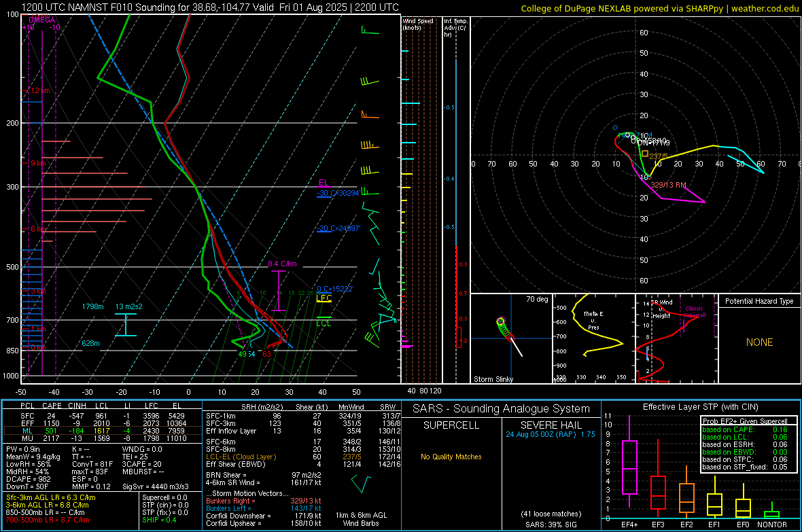Click the Potential Hazard Type header
The width and height of the screenshot is (802, 532).
pos(759,301)
